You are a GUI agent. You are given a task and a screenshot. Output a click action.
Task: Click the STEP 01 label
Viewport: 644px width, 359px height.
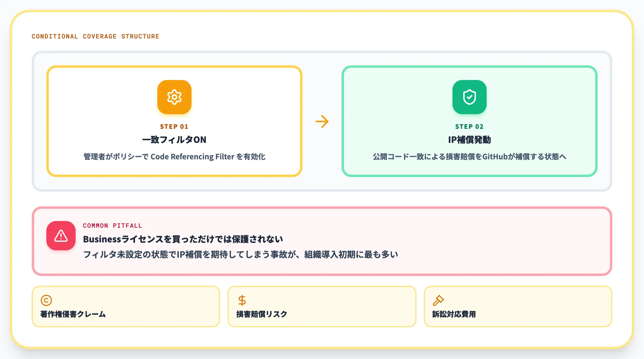174,126
